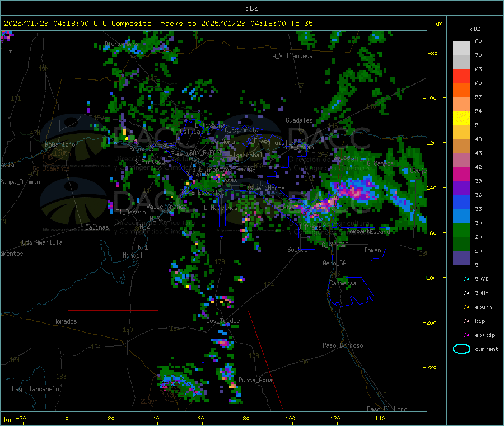504x426 pixels.
Task: Click the El_Desvio map label
Action: (x=131, y=212)
